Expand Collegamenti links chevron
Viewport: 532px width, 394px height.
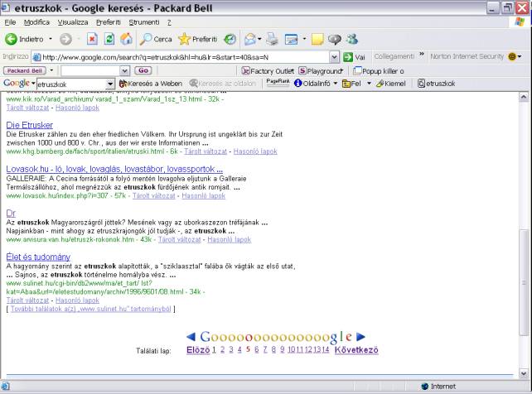click(422, 54)
